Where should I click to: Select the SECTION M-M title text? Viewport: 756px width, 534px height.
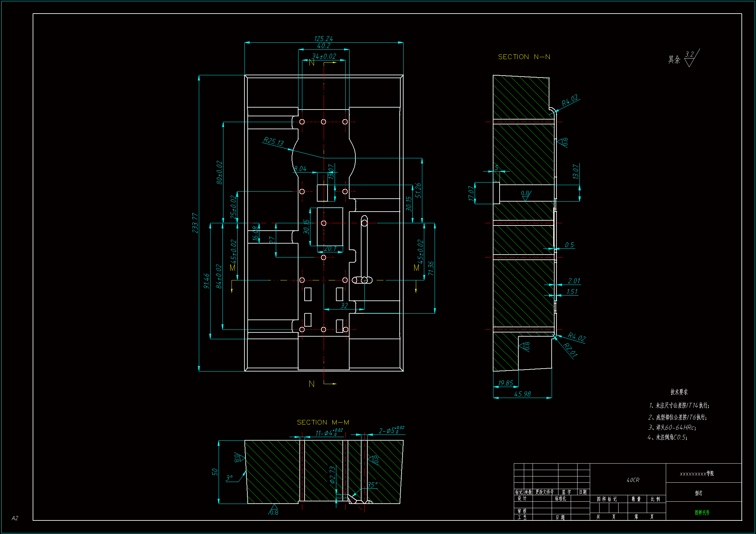(x=323, y=422)
